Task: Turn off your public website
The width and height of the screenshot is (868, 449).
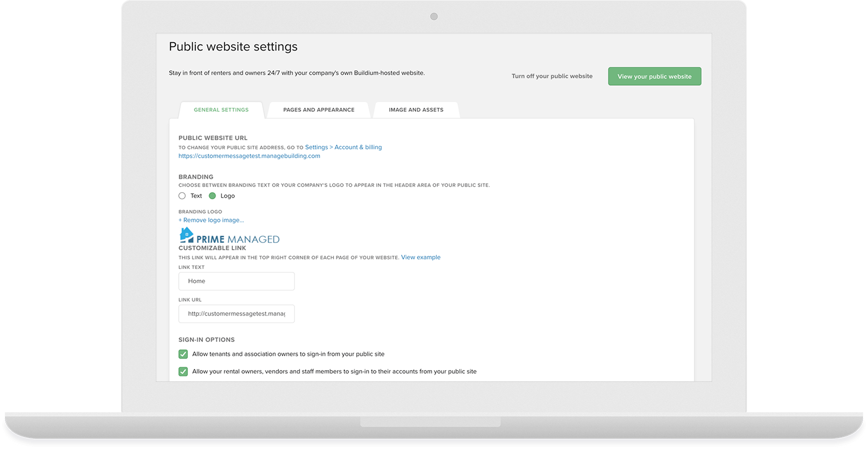Action: point(552,76)
